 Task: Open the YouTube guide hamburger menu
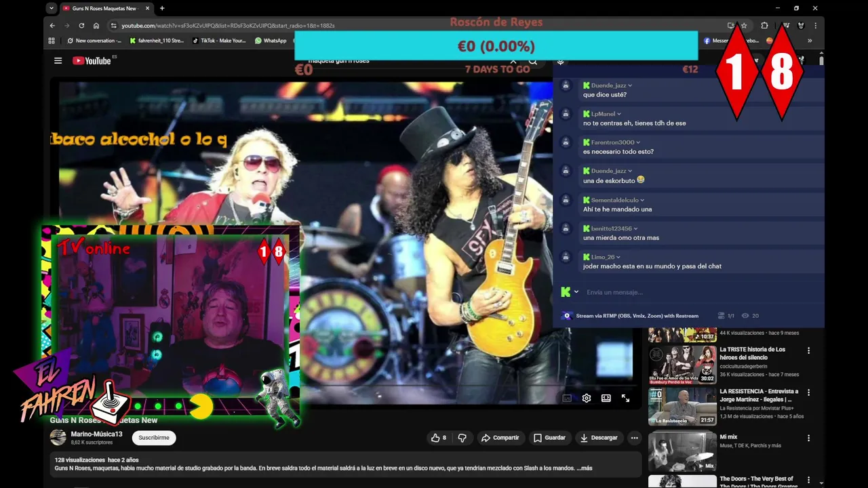point(58,61)
